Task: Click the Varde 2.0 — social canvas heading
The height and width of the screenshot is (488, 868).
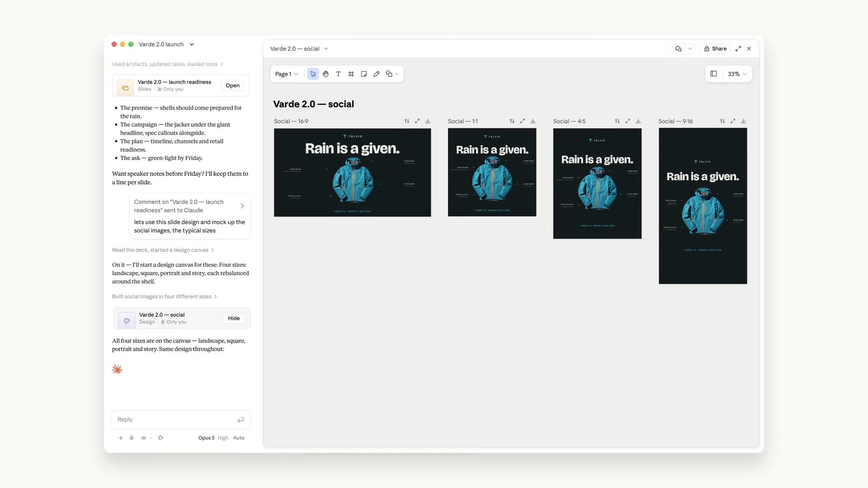Action: point(314,104)
